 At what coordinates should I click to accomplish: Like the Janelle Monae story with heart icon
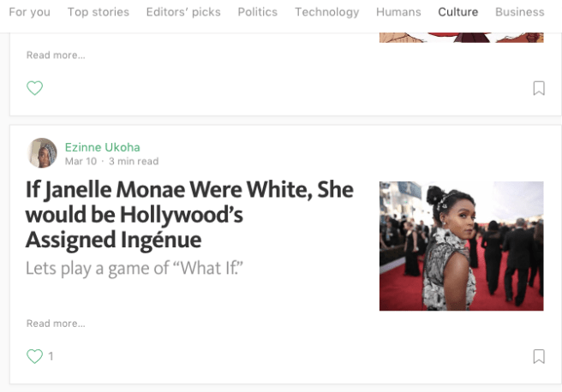point(35,356)
